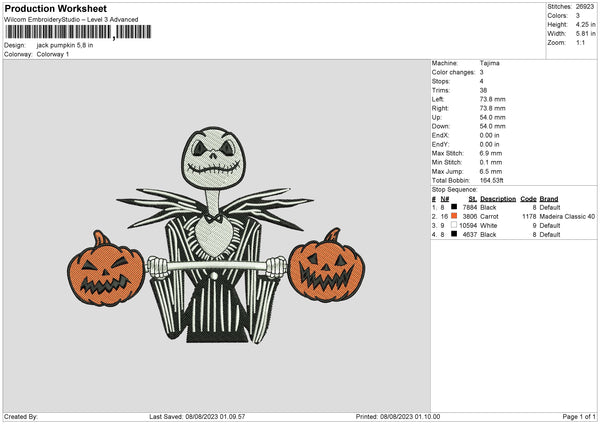Click the EndX value row label
Viewport: 600px width, 424px height.
(440, 135)
